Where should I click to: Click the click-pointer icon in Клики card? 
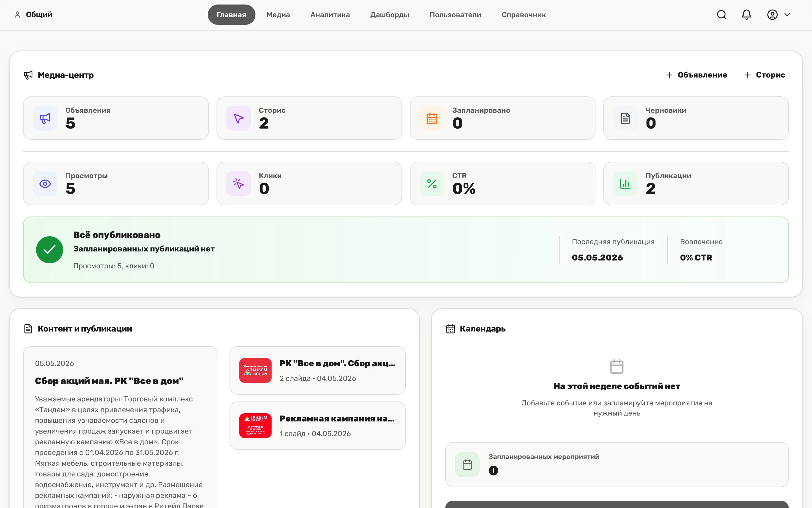[239, 184]
